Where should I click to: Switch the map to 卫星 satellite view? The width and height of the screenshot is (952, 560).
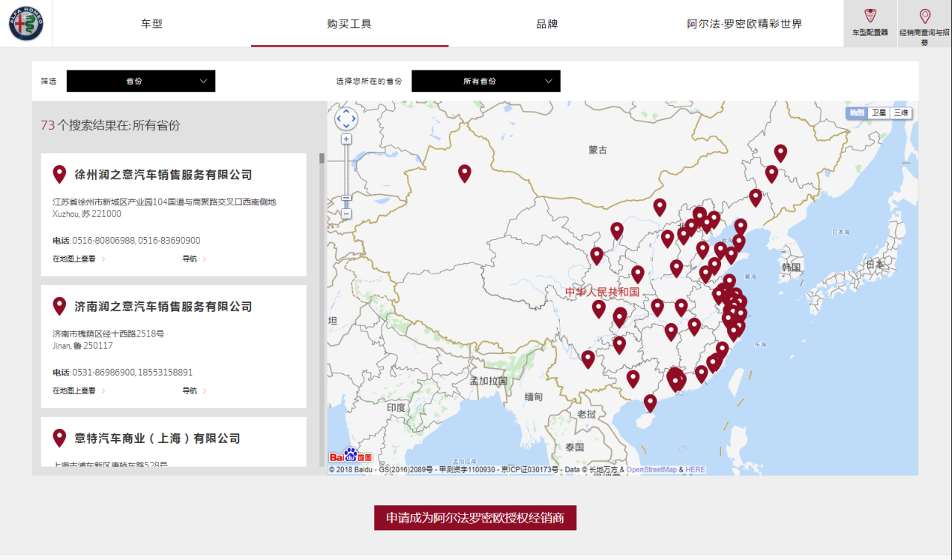(879, 113)
